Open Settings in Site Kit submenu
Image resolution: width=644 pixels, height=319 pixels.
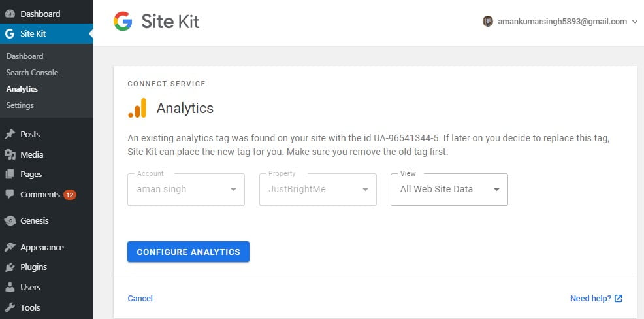(x=20, y=105)
